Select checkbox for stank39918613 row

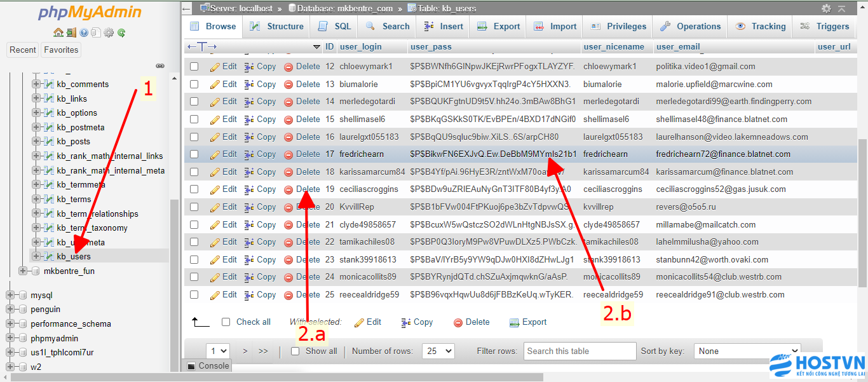[194, 260]
